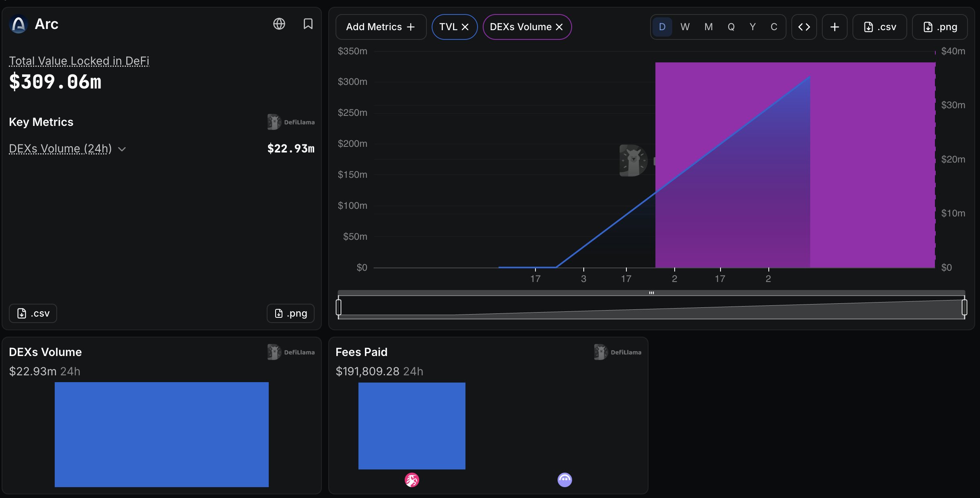Click the Total Value Locked in DeFi label
980x498 pixels.
point(79,61)
